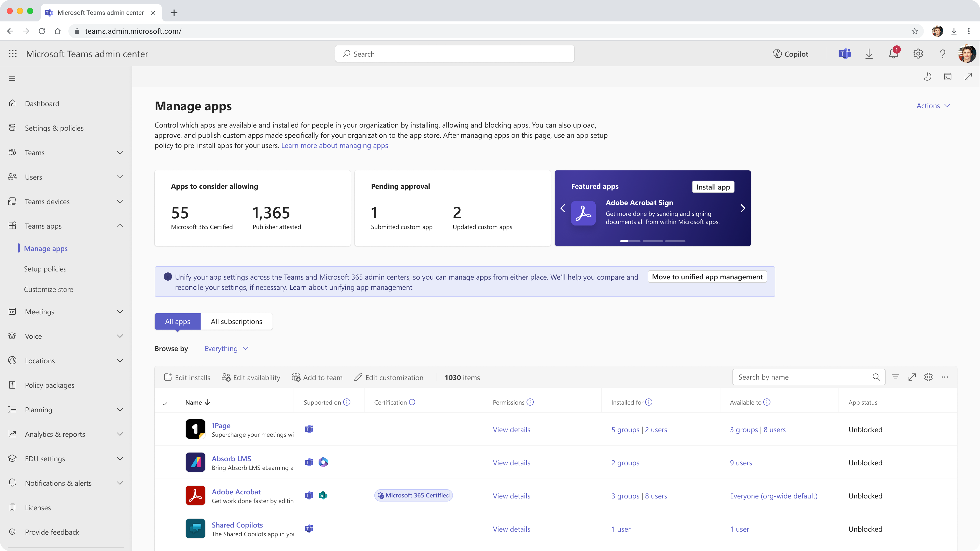Open notifications via the bell icon
This screenshot has width=980, height=551.
tap(893, 54)
